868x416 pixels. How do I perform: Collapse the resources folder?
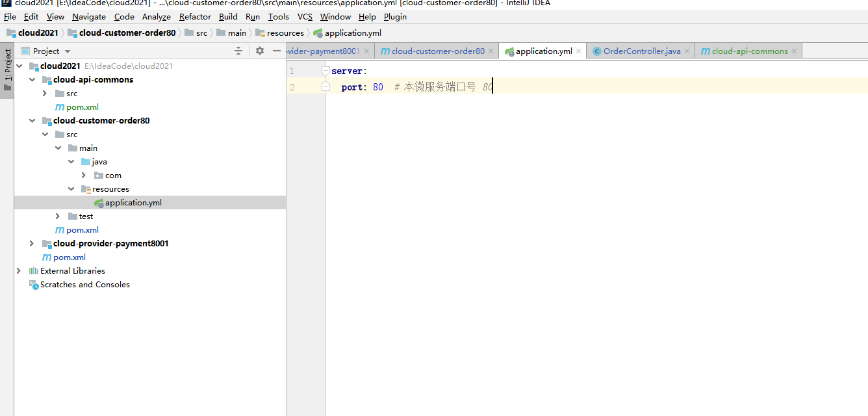pyautogui.click(x=71, y=188)
